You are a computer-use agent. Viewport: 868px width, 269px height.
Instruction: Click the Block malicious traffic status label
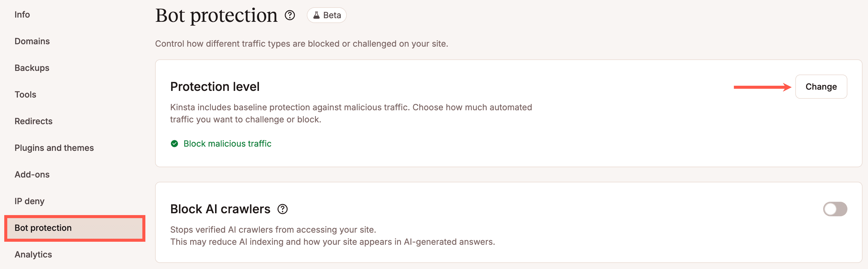(x=227, y=144)
